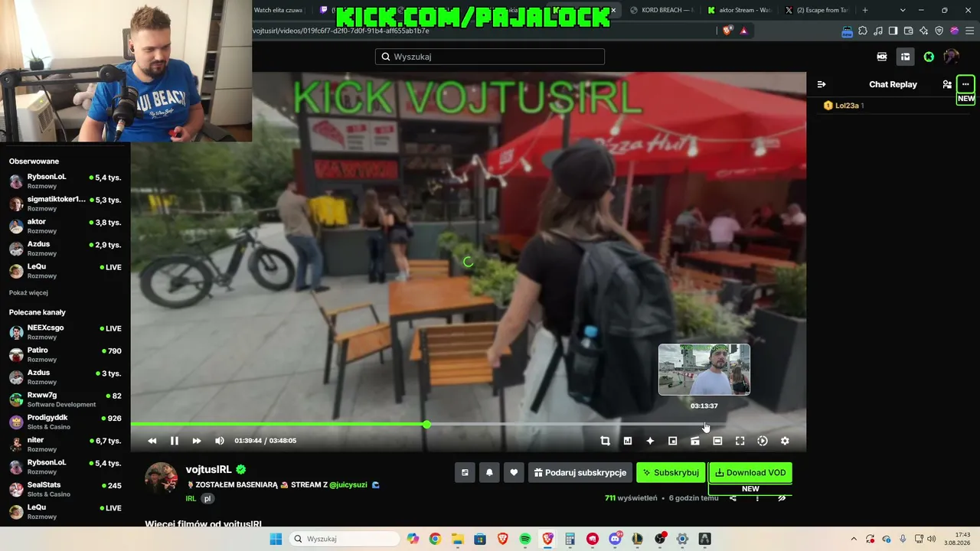Open the browser hamburger menu
Screen dimensions: 980x551
970,31
